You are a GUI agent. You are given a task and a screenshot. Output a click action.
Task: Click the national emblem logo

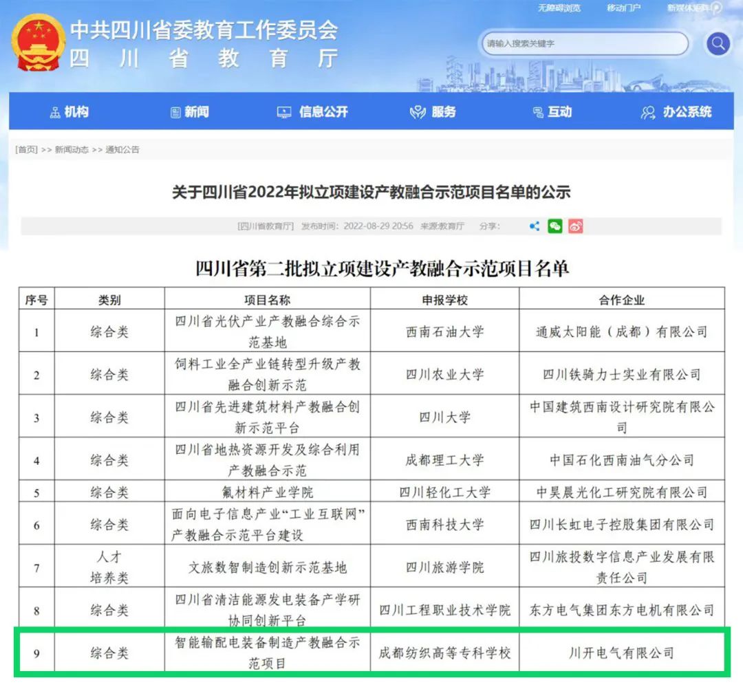(39, 43)
